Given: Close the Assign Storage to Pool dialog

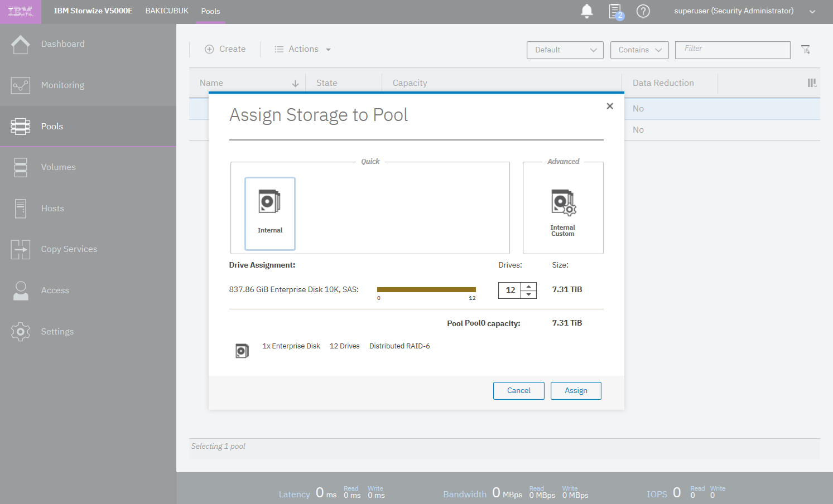Looking at the screenshot, I should 610,106.
